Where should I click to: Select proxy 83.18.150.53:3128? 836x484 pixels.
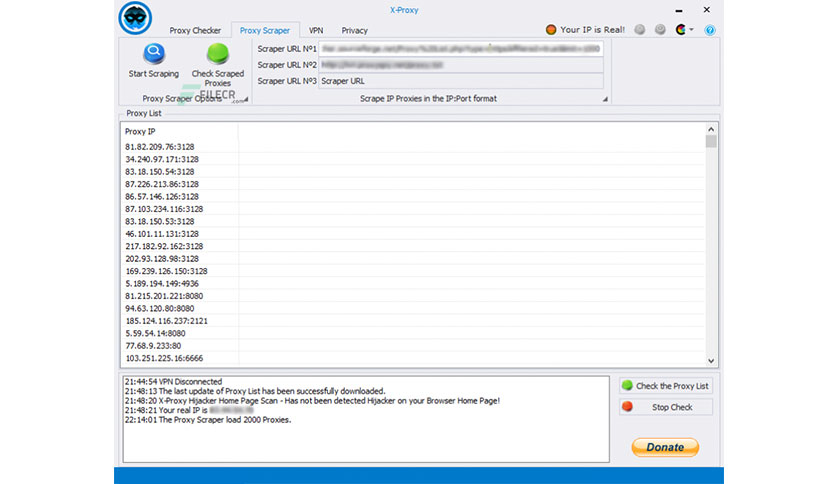159,221
